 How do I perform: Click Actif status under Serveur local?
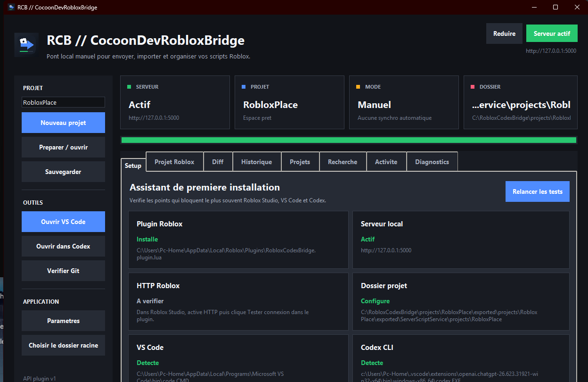click(x=367, y=239)
